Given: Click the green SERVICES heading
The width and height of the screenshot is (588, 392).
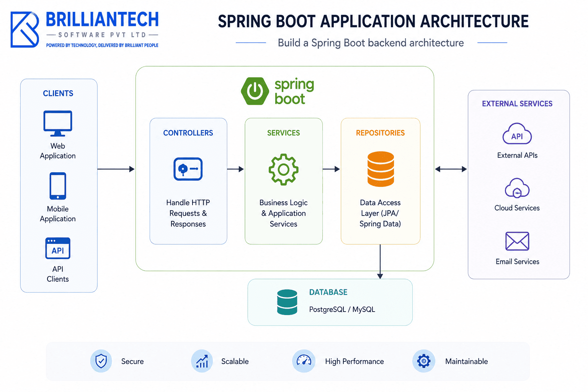Looking at the screenshot, I should tap(284, 133).
